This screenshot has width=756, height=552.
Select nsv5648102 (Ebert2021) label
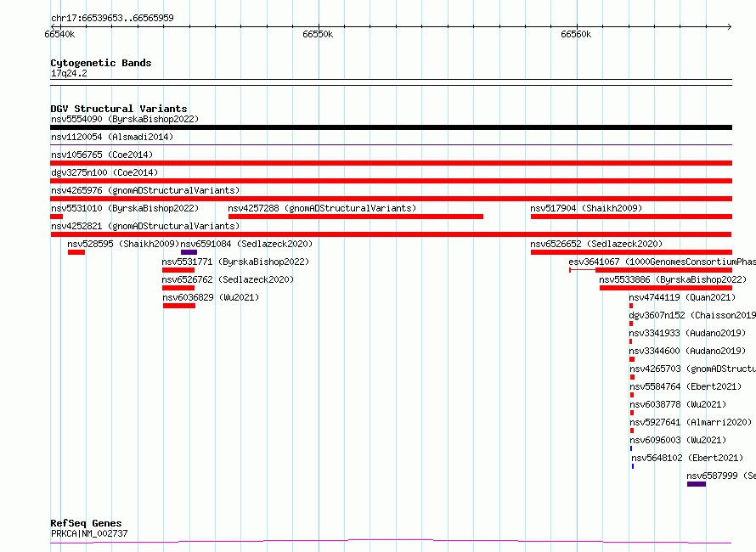687,458
